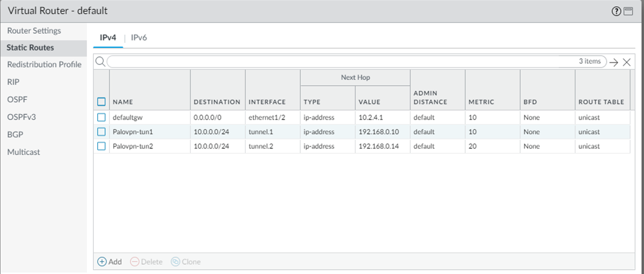This screenshot has height=274, width=644.
Task: Click the metric 20 cell
Action: click(472, 147)
